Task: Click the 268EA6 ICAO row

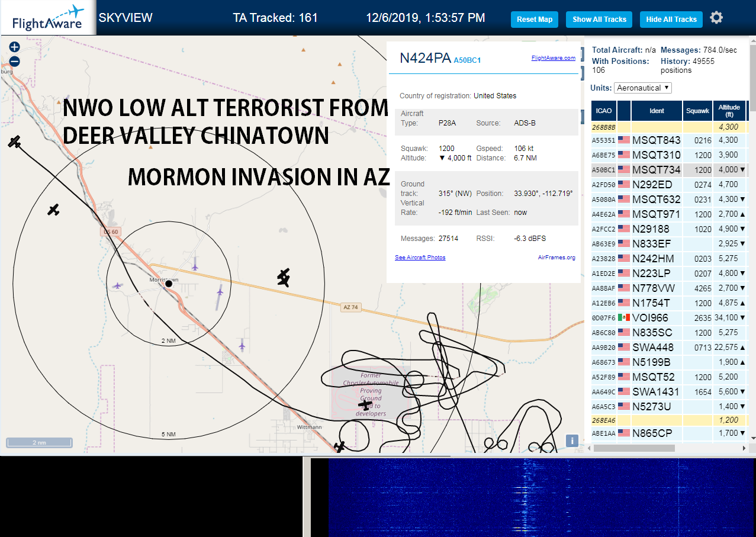Action: pyautogui.click(x=669, y=420)
